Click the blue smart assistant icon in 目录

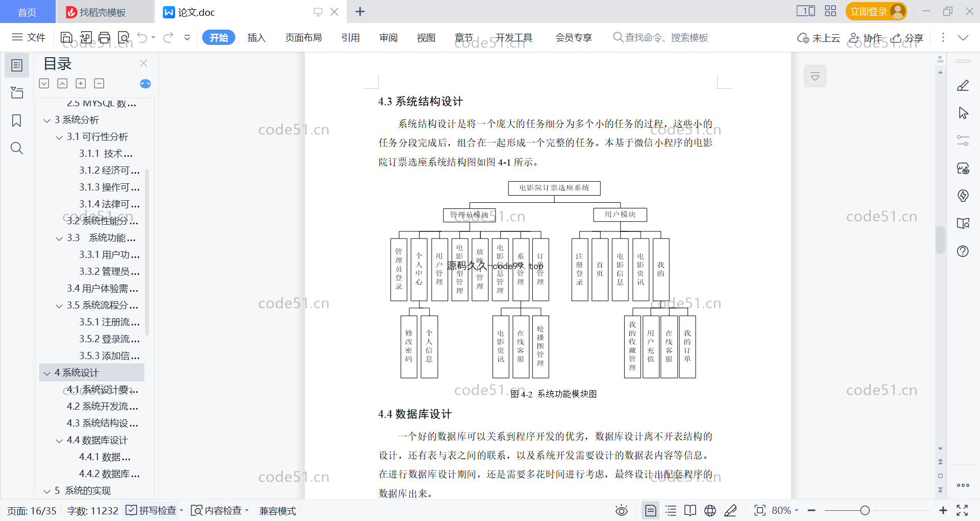point(145,84)
